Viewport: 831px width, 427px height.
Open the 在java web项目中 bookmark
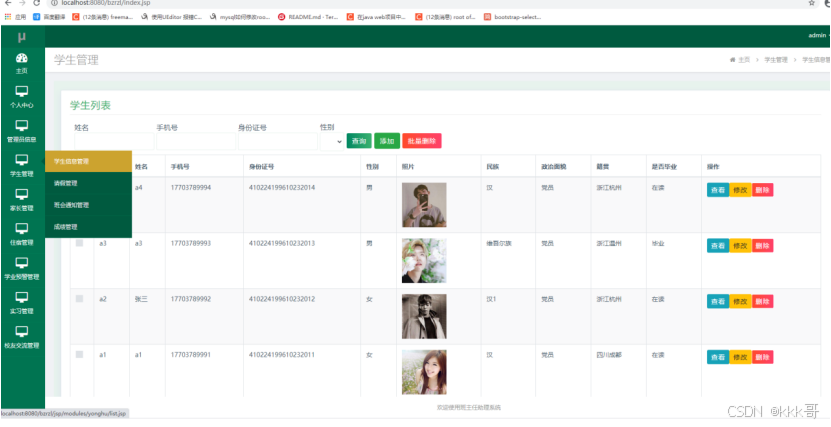376,17
